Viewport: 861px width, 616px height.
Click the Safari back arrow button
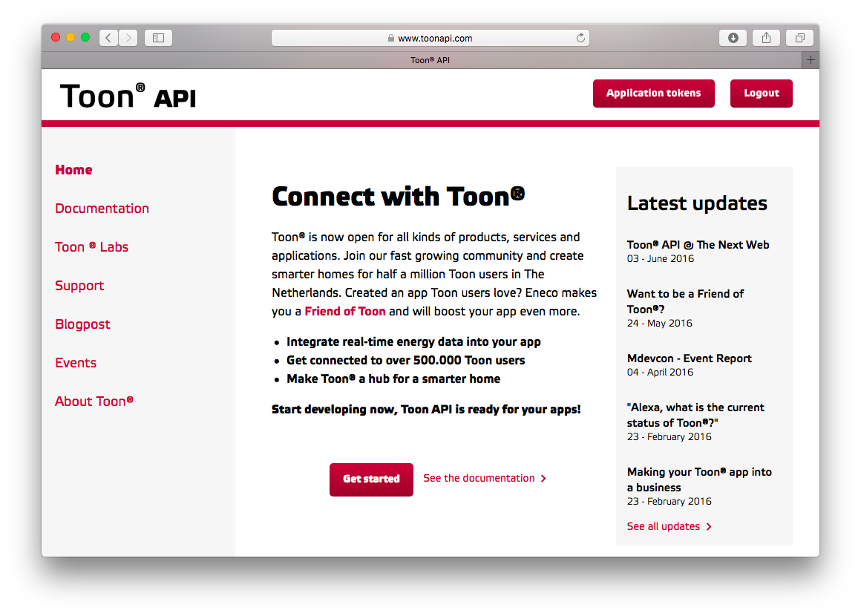pos(108,38)
